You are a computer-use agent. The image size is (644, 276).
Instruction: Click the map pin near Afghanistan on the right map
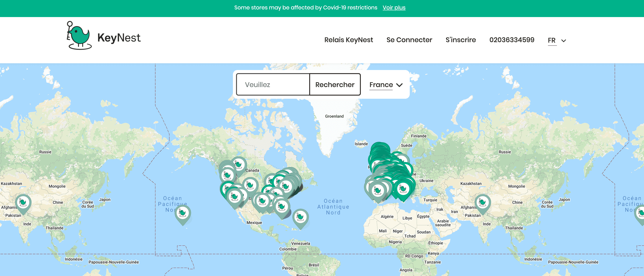[482, 204]
